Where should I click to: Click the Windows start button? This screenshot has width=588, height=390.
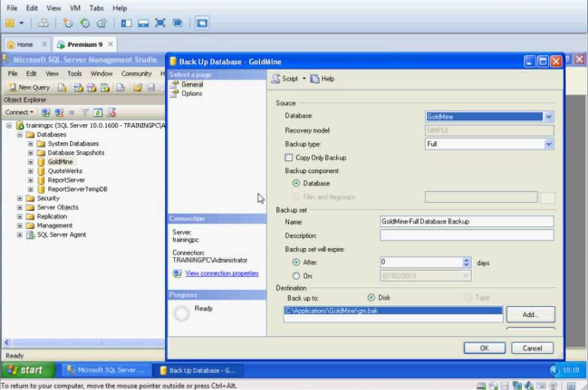(x=28, y=370)
